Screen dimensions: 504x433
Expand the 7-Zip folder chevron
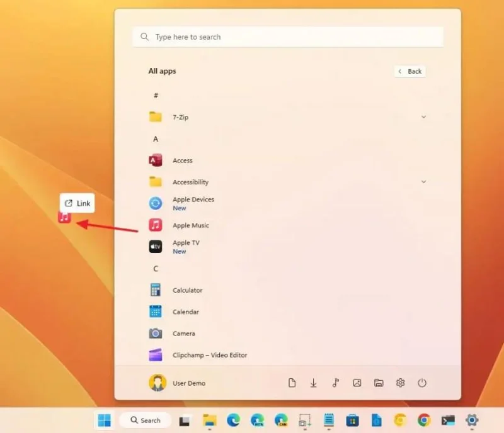pos(423,117)
